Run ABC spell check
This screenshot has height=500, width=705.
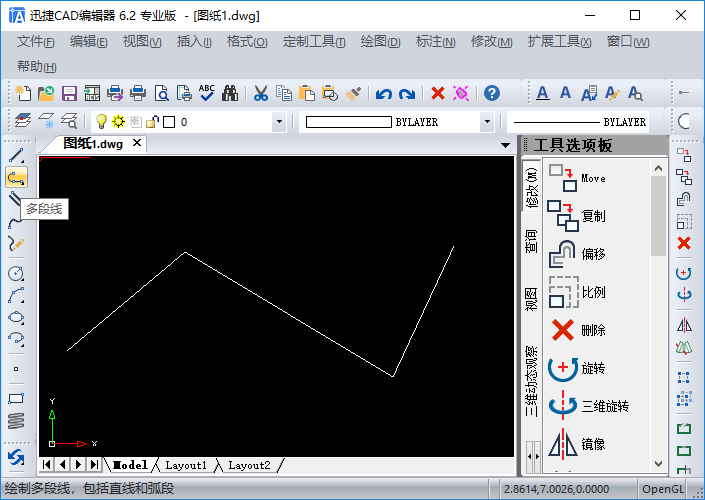click(x=207, y=93)
